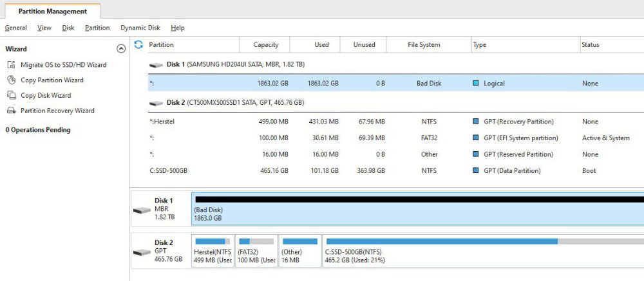
Task: Click the Copy Disk Wizard icon
Action: coord(10,95)
